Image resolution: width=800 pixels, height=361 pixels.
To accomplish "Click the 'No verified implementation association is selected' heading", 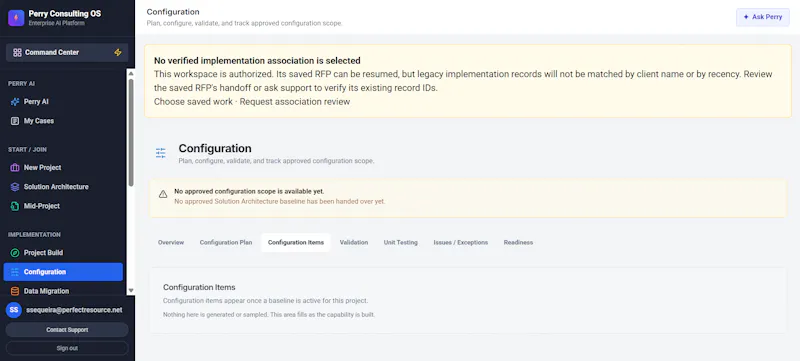I will (257, 60).
